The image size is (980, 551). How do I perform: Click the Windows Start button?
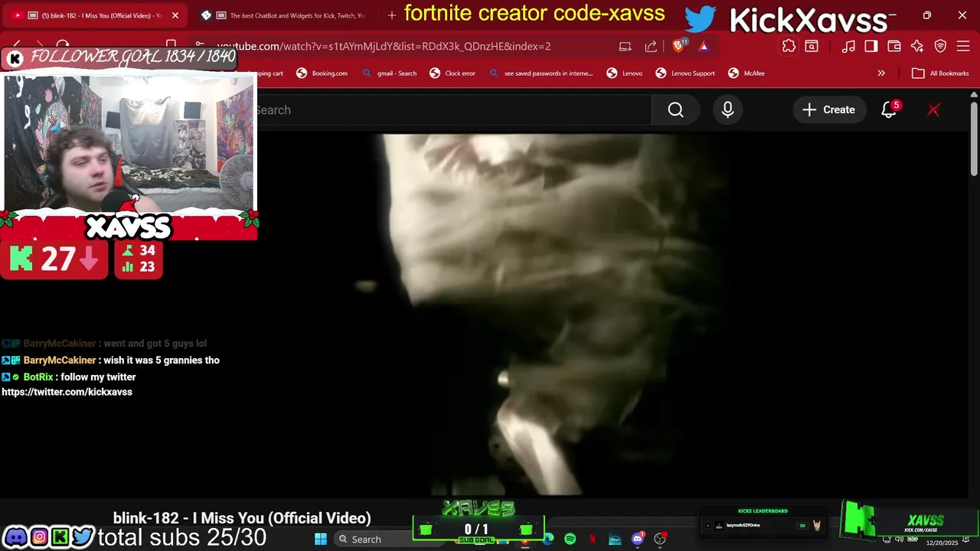pyautogui.click(x=321, y=540)
